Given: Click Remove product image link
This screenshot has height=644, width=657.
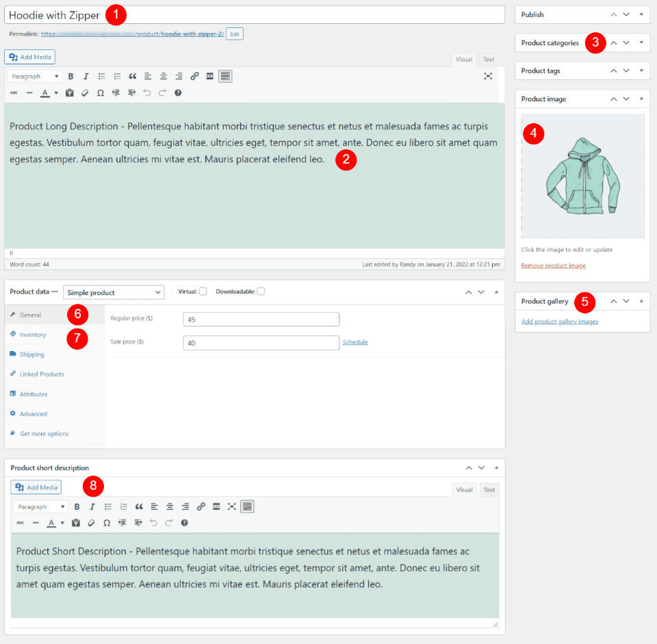Looking at the screenshot, I should point(553,265).
